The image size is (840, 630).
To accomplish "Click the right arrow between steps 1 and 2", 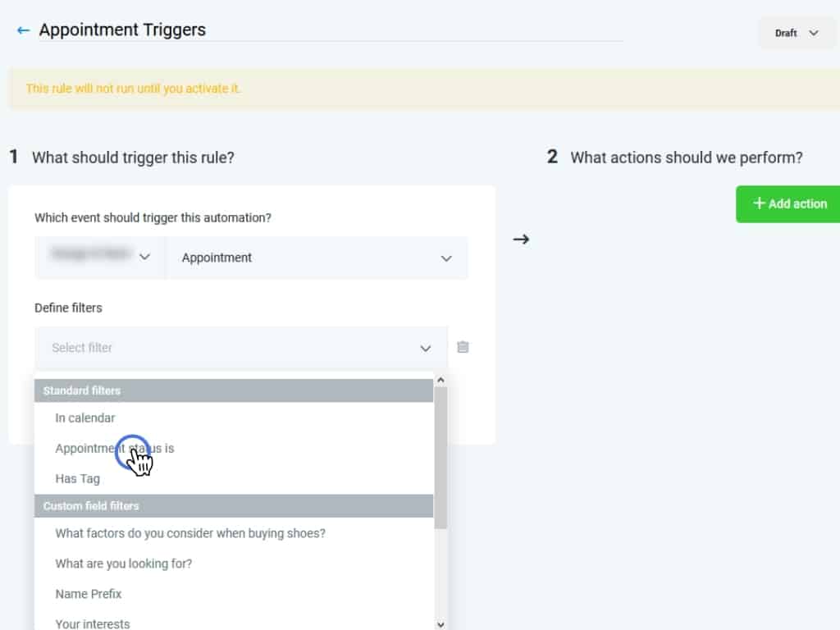I will [x=521, y=240].
